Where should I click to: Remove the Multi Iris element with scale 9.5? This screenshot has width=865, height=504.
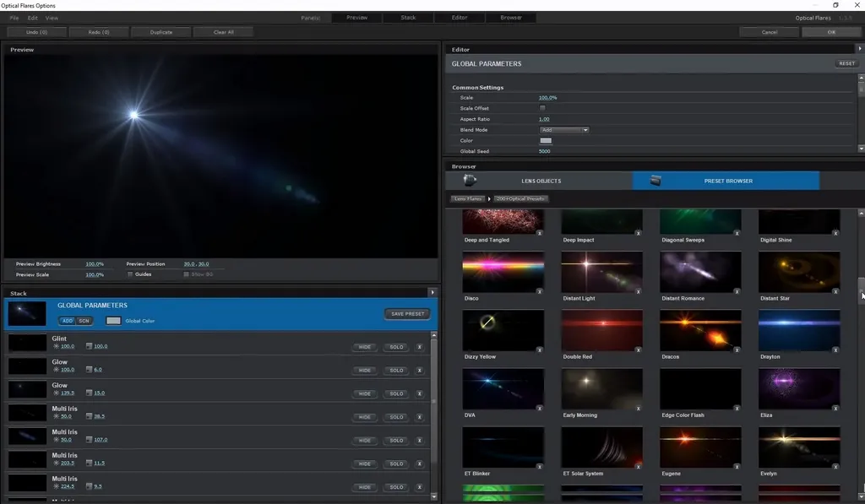pos(419,487)
